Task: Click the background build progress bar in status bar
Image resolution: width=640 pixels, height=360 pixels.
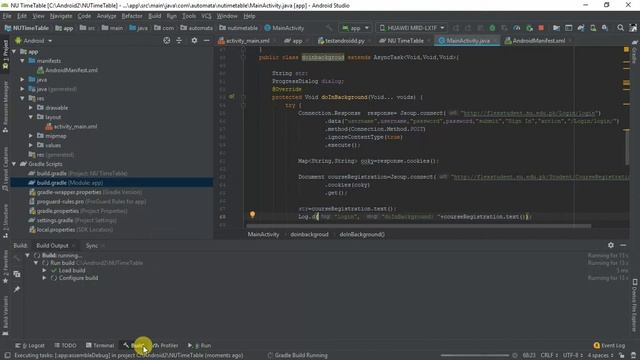Action: [x=475, y=356]
